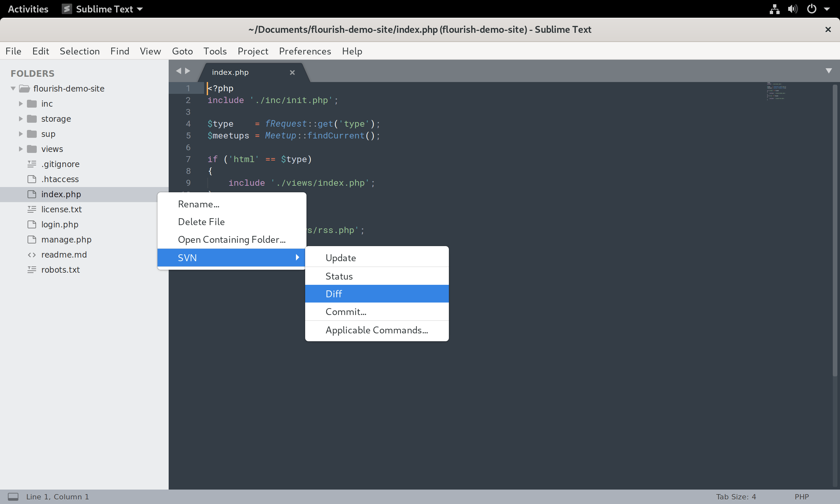Expand the storage folder arrow
This screenshot has height=504, width=840.
(x=21, y=118)
